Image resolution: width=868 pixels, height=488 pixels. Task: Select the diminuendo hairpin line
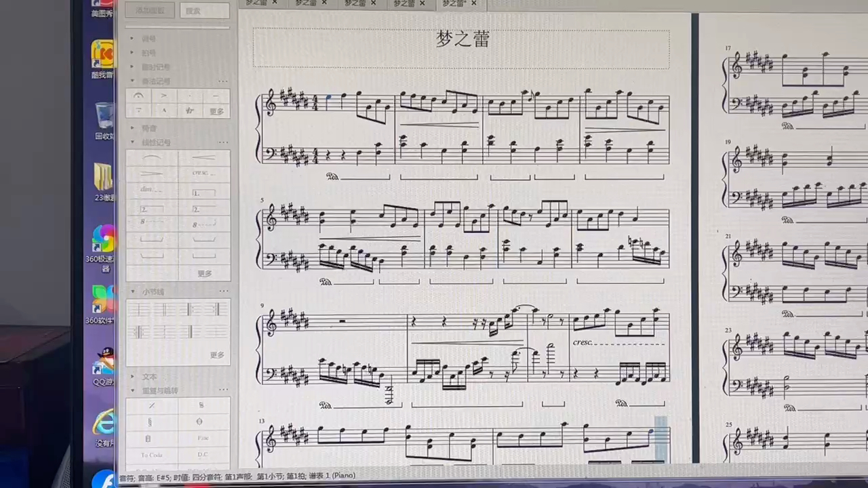coord(152,174)
